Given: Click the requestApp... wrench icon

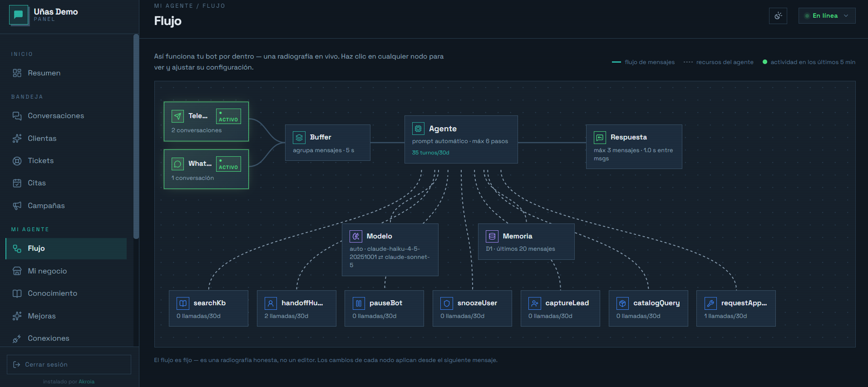Looking at the screenshot, I should (710, 303).
